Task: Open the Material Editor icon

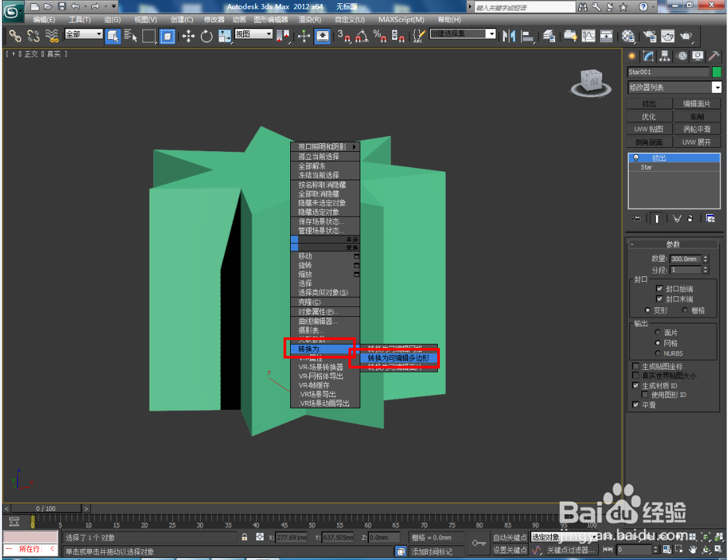Action: pyautogui.click(x=628, y=36)
